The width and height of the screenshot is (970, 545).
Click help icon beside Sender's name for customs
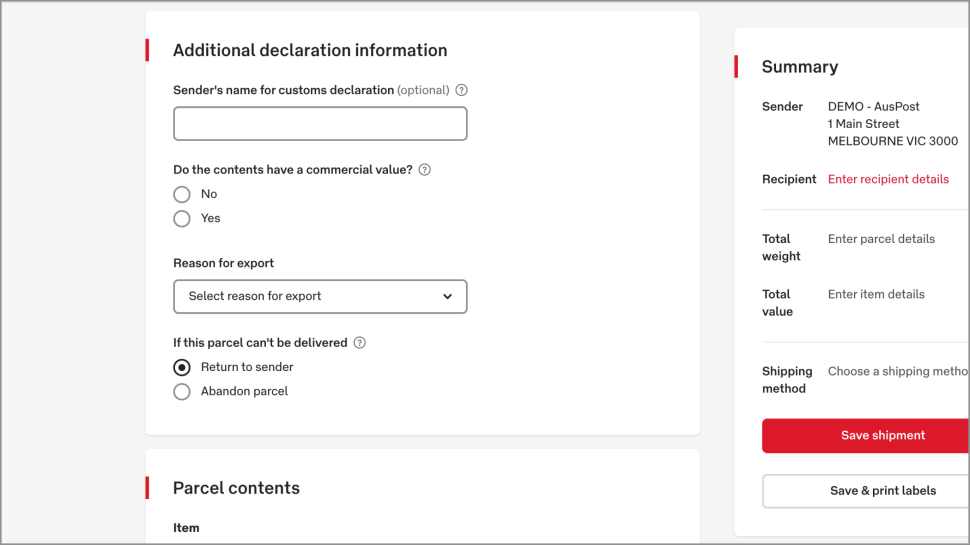[461, 90]
